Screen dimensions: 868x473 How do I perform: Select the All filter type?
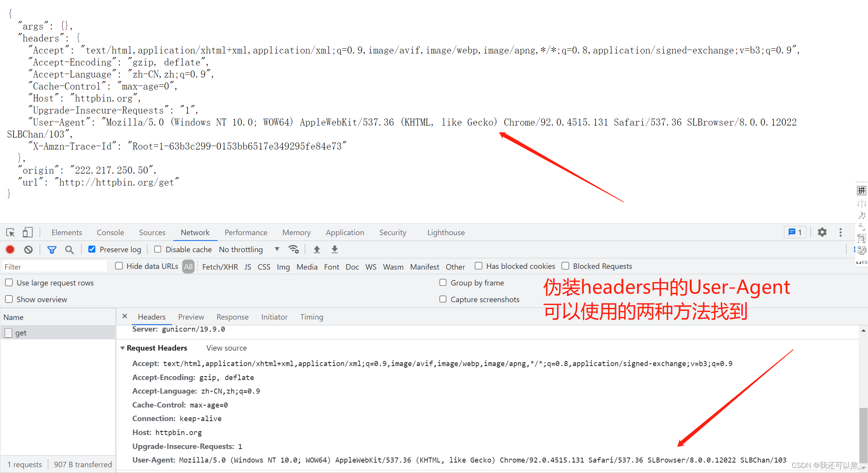pos(188,267)
